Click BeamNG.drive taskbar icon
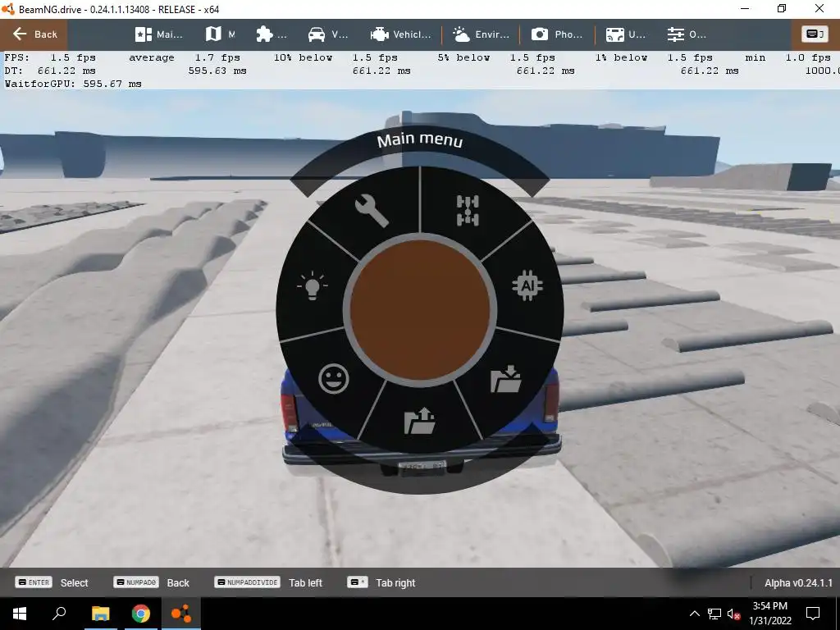 (x=181, y=614)
